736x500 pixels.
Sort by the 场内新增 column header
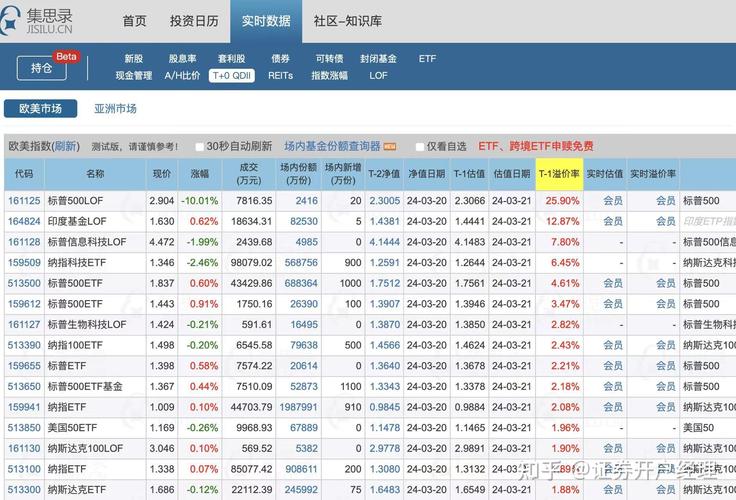click(343, 174)
